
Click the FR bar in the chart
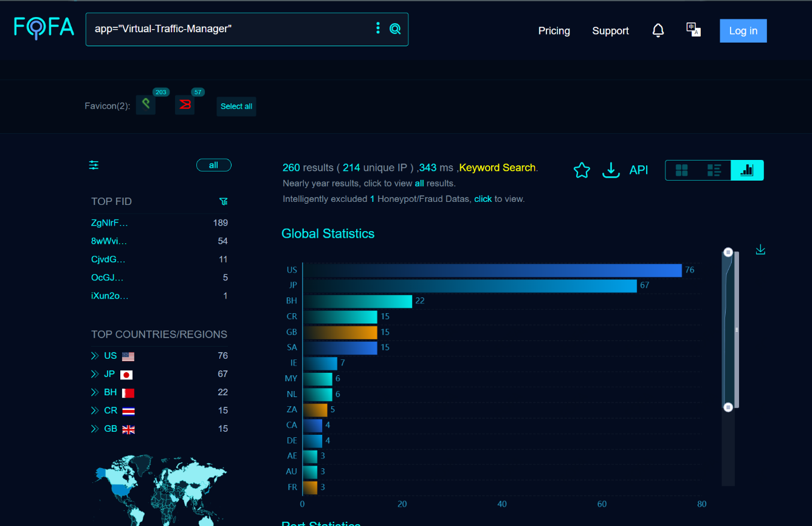pyautogui.click(x=310, y=488)
